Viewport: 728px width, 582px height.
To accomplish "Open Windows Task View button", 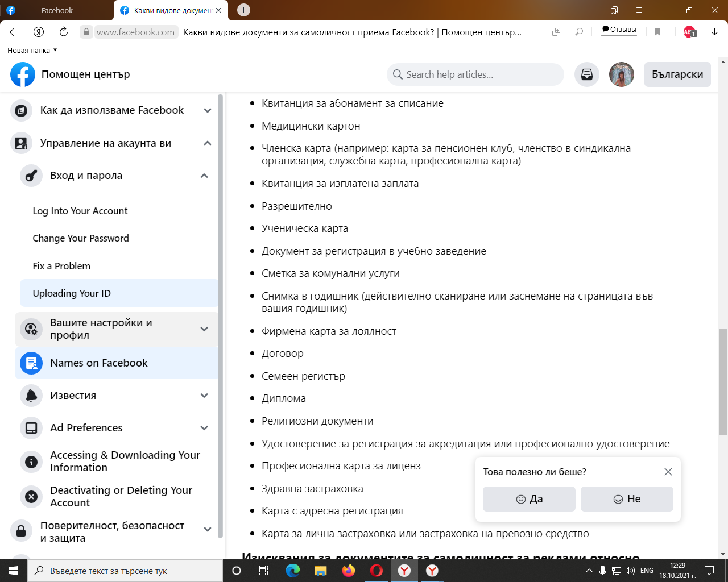I will point(264,571).
